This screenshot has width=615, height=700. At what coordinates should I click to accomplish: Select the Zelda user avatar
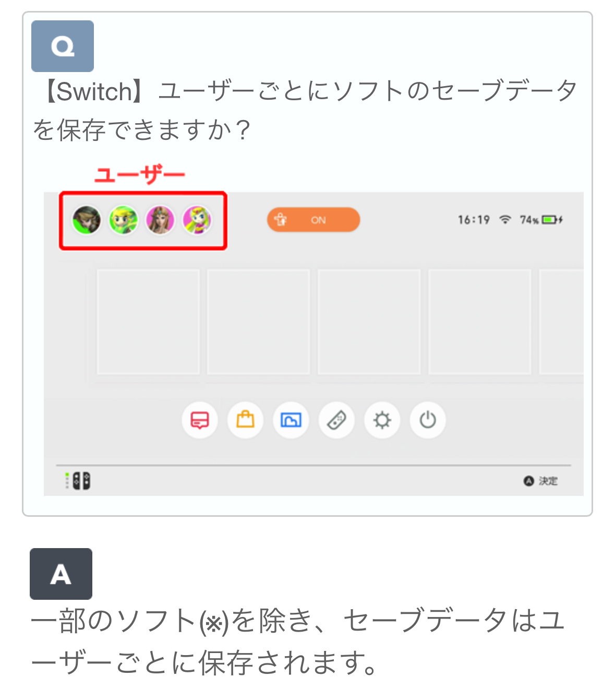tap(160, 220)
